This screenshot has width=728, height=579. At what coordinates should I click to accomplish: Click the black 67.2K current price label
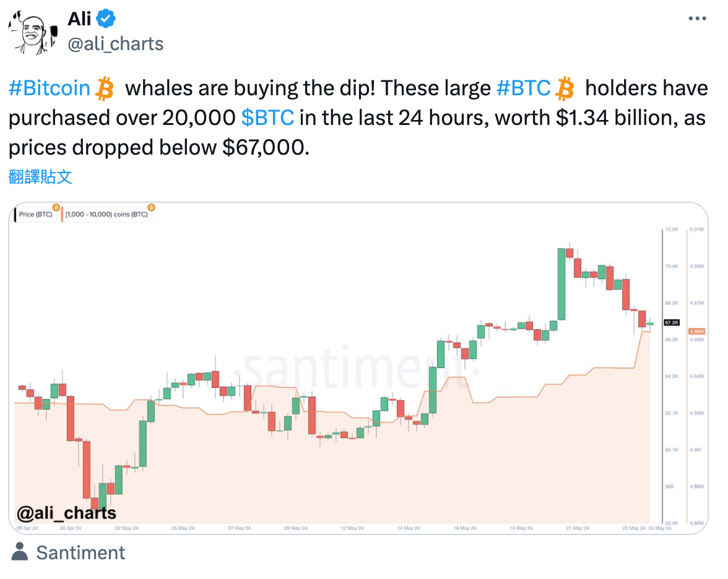672,322
